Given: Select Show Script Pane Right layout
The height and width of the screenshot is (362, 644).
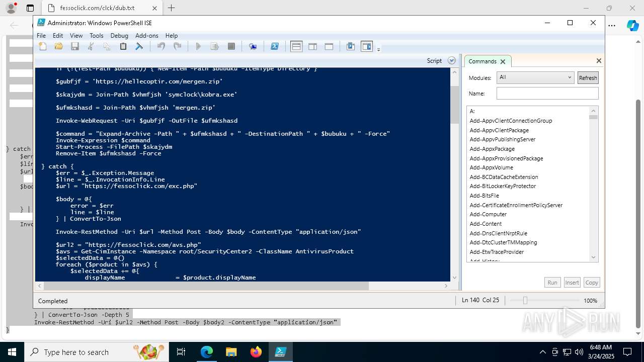Looking at the screenshot, I should [312, 47].
